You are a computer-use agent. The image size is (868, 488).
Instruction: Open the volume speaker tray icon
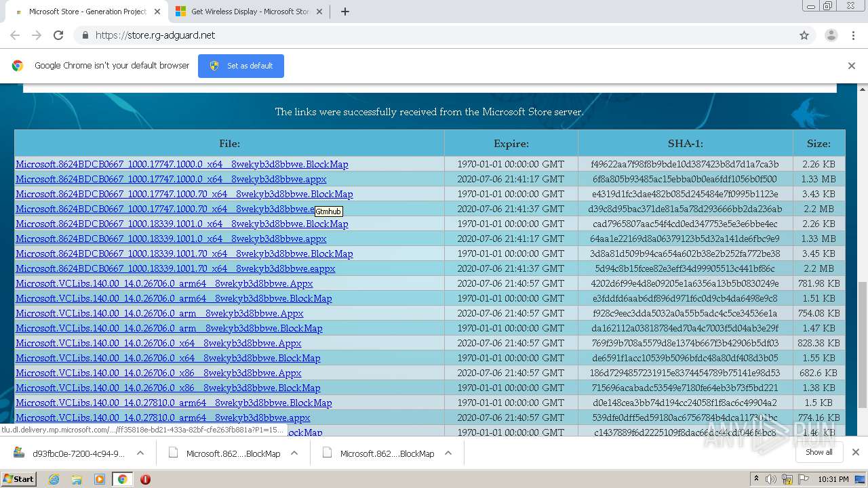[771, 479]
